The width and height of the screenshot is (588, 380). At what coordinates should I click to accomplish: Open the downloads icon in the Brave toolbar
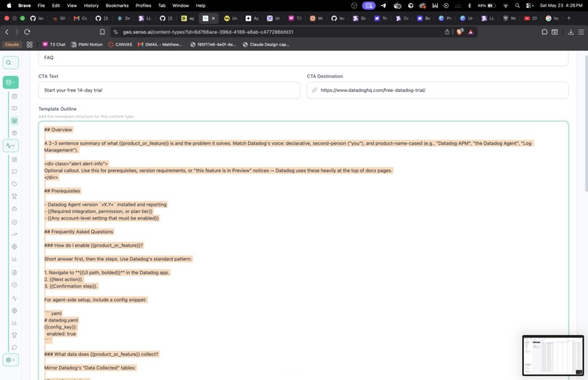pyautogui.click(x=570, y=32)
